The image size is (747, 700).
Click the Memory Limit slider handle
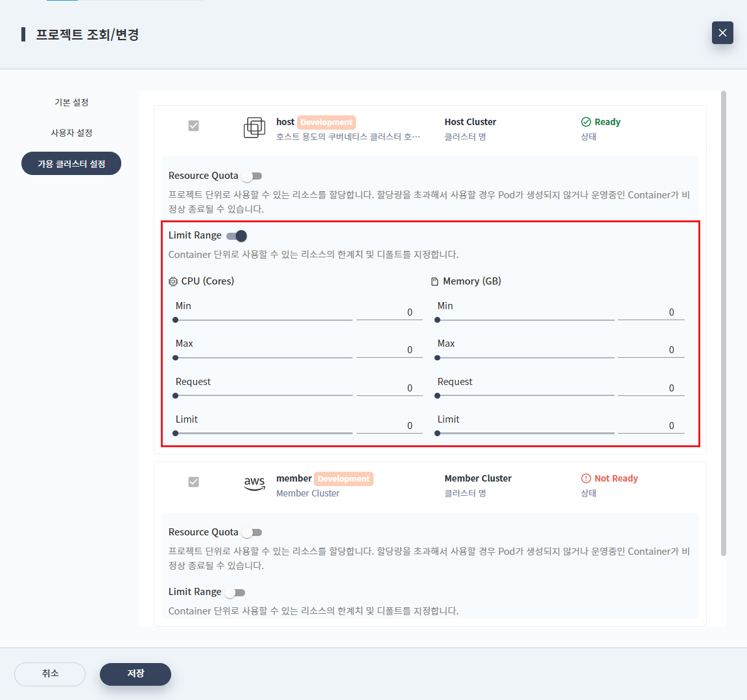437,434
